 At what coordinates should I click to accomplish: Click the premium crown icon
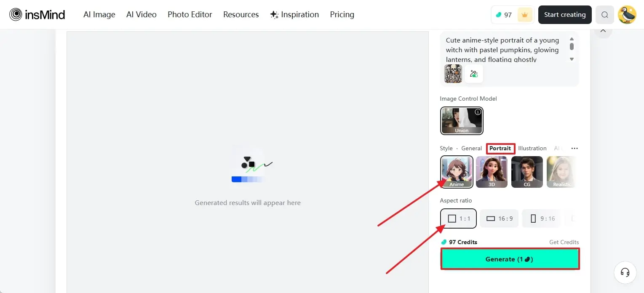pos(524,15)
